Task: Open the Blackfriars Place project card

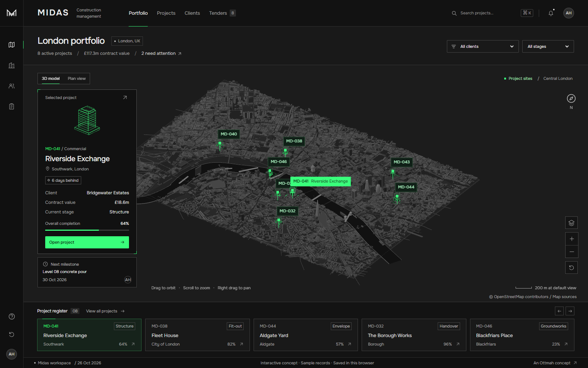Action: [x=522, y=335]
